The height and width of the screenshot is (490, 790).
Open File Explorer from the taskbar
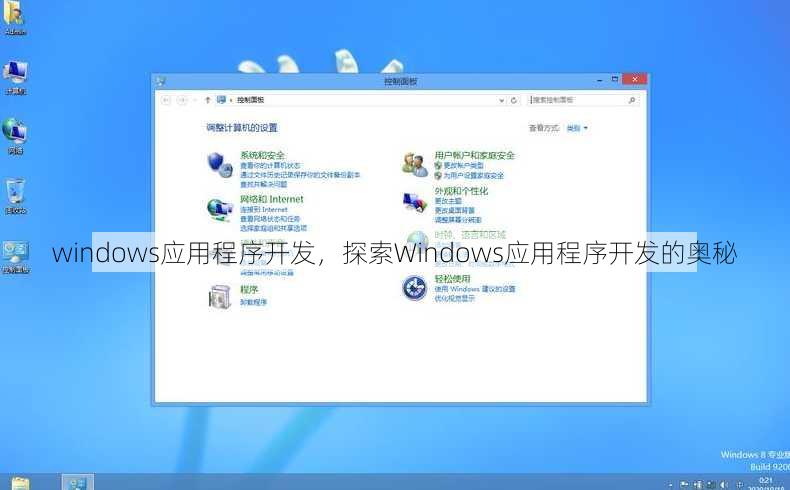(x=21, y=484)
